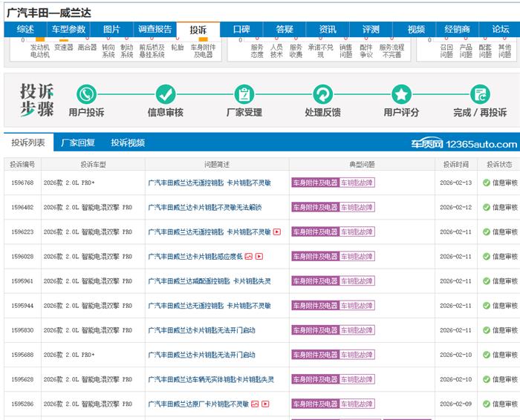Click the 信息审核 checkmark step icon
Viewport: 520px width, 420px height.
pyautogui.click(x=166, y=95)
